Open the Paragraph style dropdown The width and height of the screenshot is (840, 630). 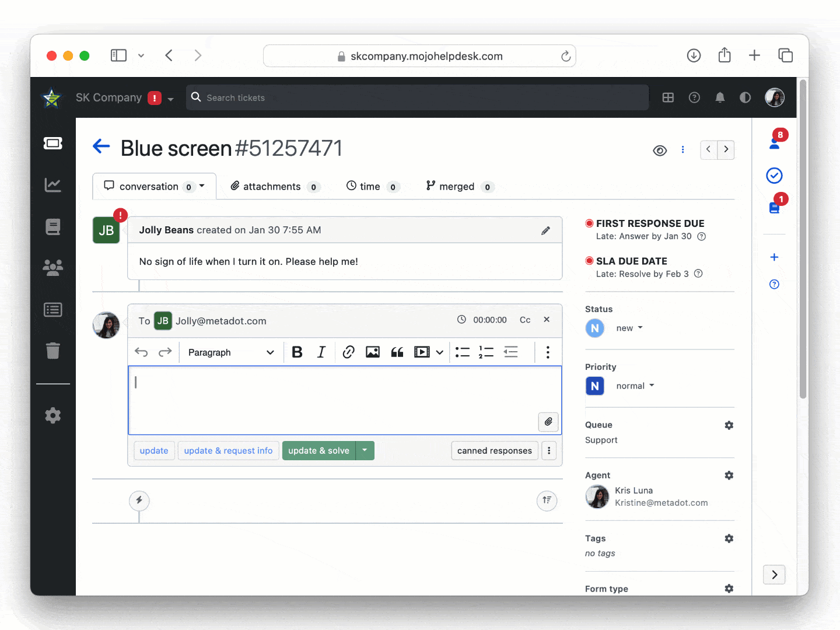pos(230,352)
